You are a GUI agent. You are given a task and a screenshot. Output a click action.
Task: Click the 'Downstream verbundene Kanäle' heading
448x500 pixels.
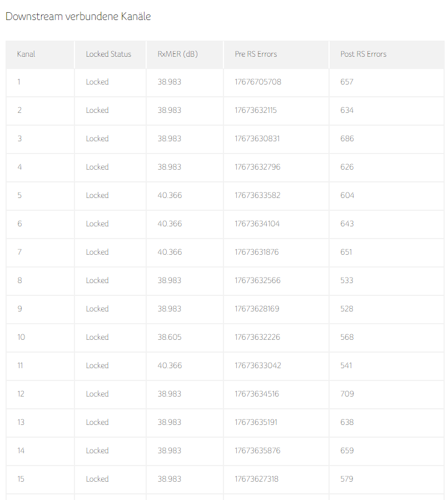point(78,17)
